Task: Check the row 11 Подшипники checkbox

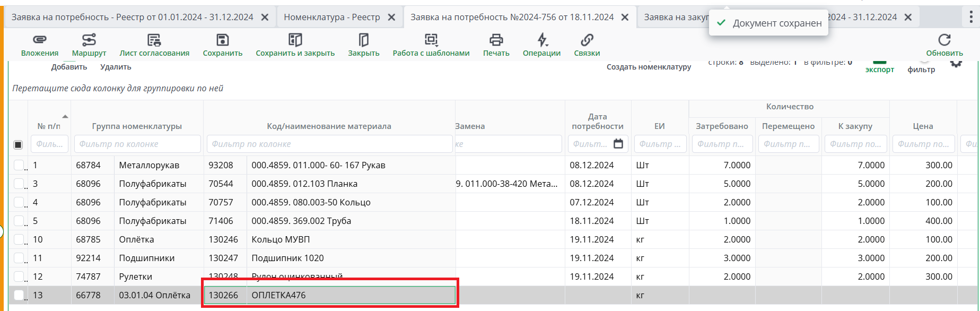Action: tap(19, 258)
